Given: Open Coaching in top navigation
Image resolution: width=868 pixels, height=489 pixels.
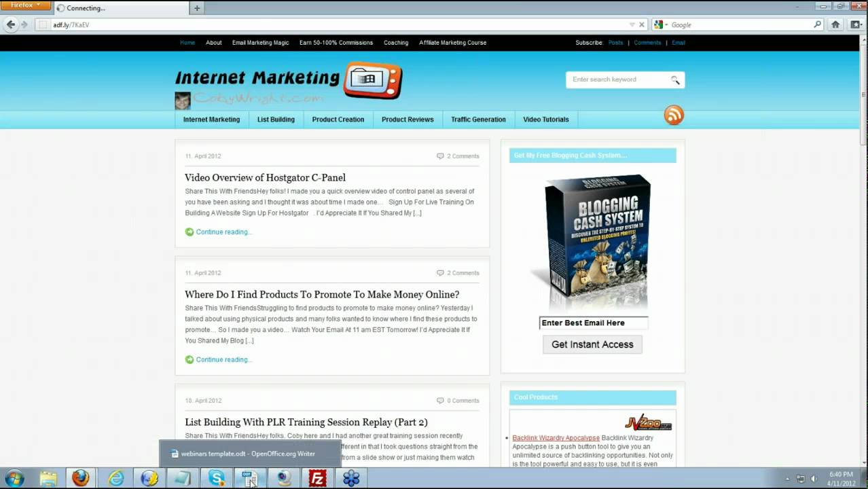Looking at the screenshot, I should [396, 42].
